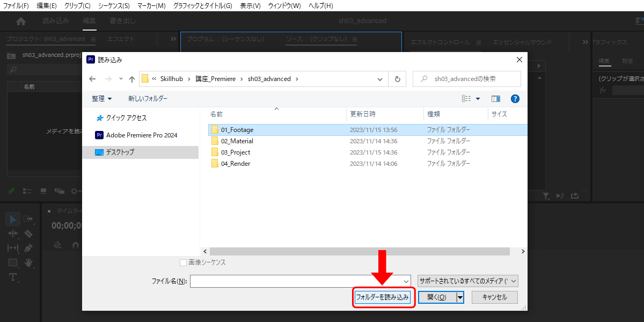This screenshot has height=322, width=644.
Task: Open recent locations dropdown arrow
Action: pyautogui.click(x=121, y=79)
